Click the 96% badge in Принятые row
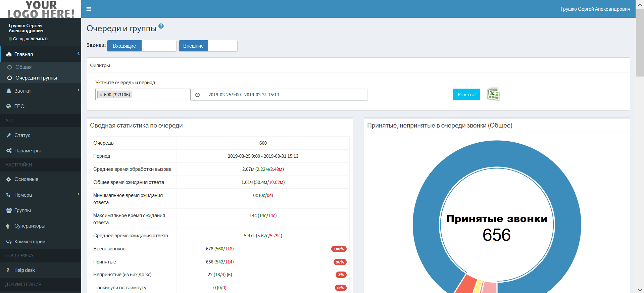The width and height of the screenshot is (644, 293). (x=340, y=262)
